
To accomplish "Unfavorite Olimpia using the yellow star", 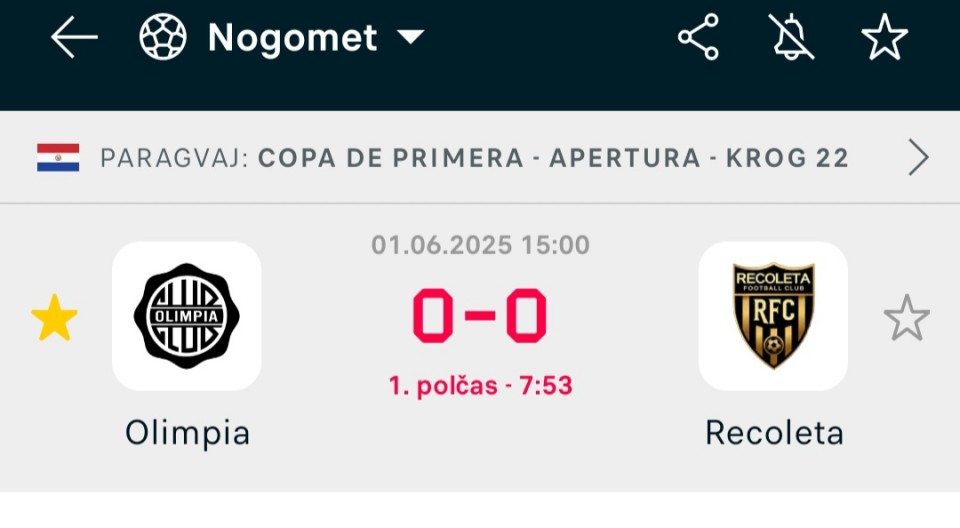I will click(54, 317).
